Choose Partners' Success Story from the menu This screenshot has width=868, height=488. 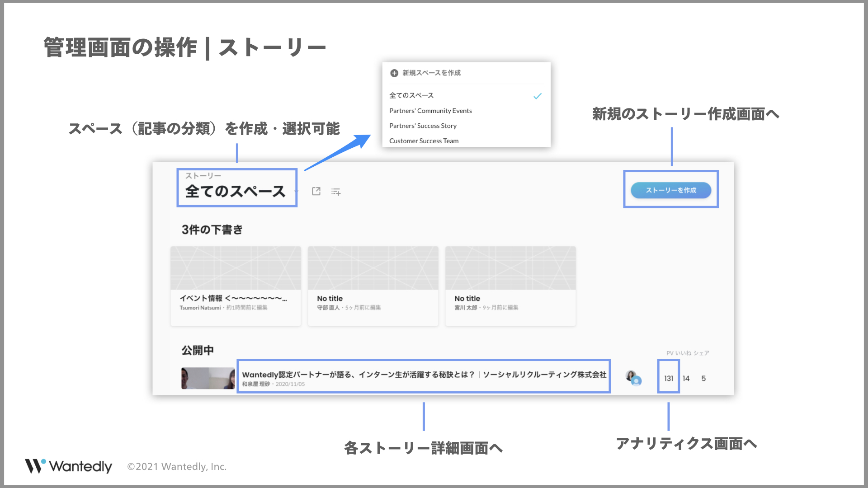(423, 126)
